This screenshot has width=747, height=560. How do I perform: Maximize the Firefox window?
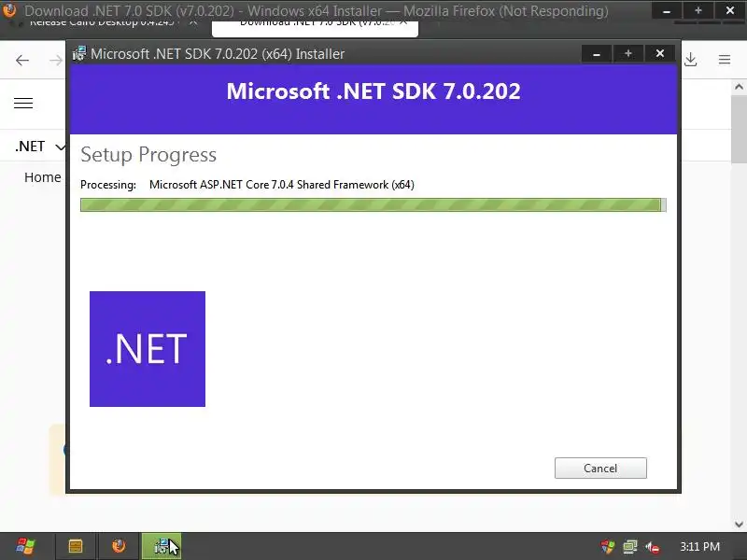[698, 10]
